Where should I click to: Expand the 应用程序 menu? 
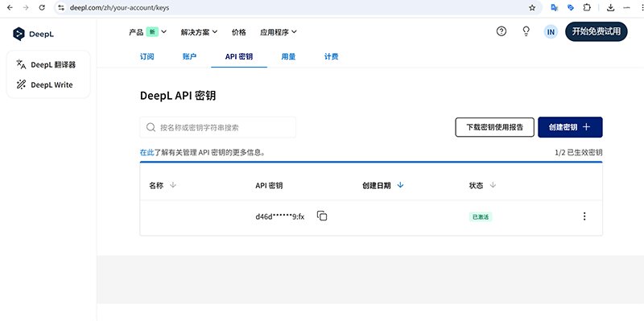[x=278, y=32]
